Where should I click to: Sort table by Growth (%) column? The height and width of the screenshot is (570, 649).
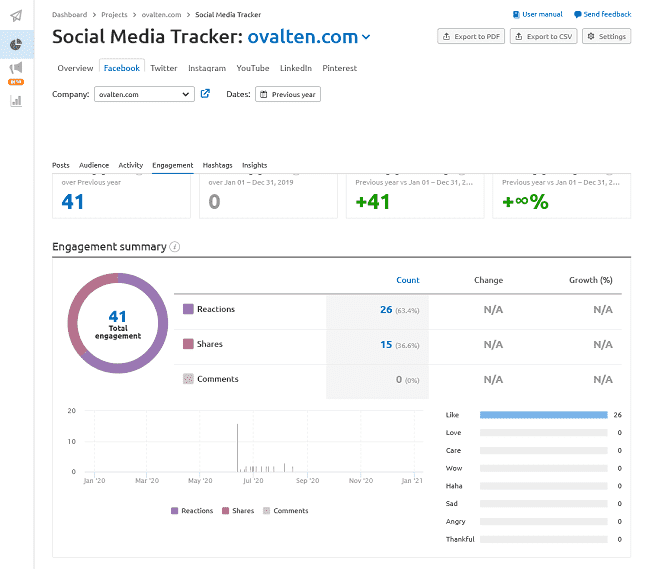click(591, 280)
